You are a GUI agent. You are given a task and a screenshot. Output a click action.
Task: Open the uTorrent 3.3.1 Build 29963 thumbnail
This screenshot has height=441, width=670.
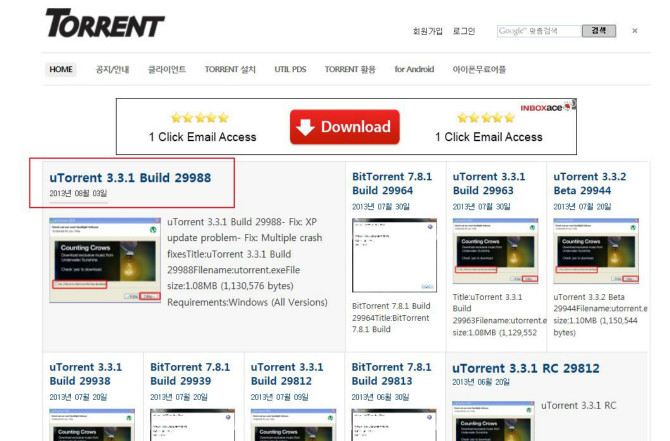click(496, 251)
